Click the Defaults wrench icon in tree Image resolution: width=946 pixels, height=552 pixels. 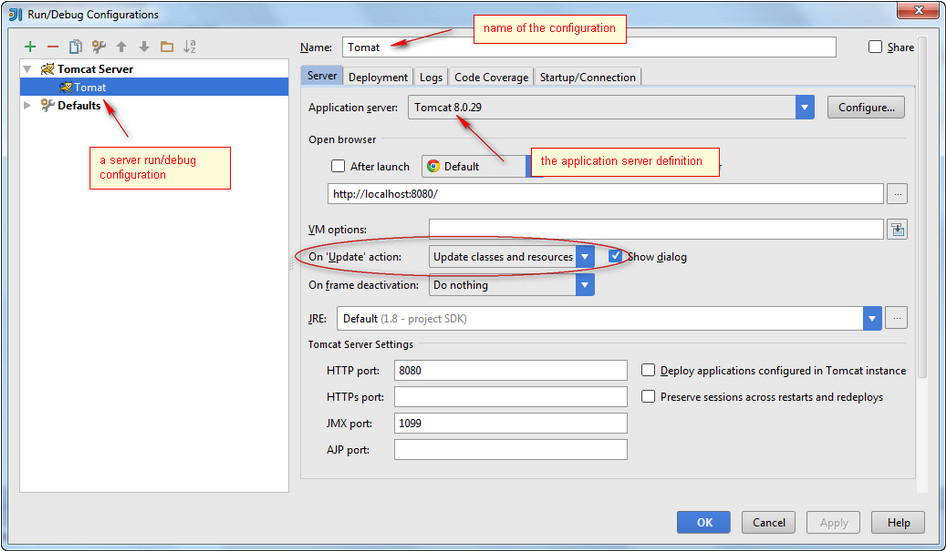(x=47, y=105)
